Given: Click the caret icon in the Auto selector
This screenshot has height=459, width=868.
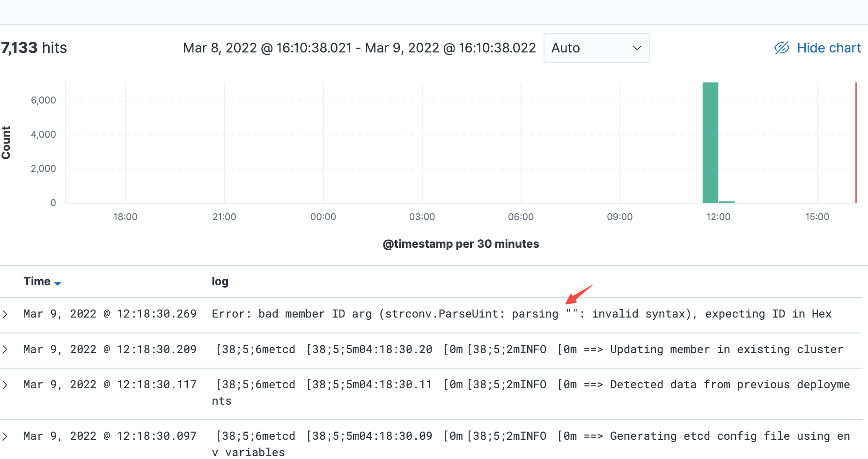Looking at the screenshot, I should click(637, 47).
